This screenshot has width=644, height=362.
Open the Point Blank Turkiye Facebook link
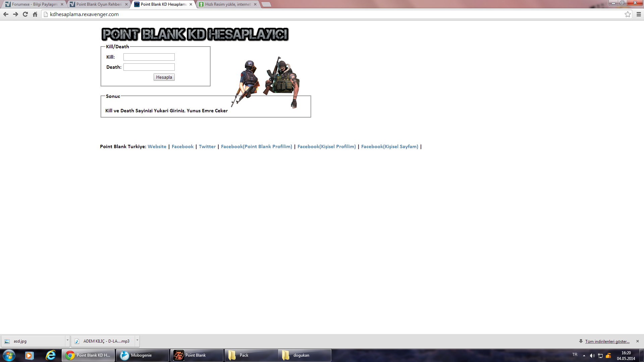182,146
